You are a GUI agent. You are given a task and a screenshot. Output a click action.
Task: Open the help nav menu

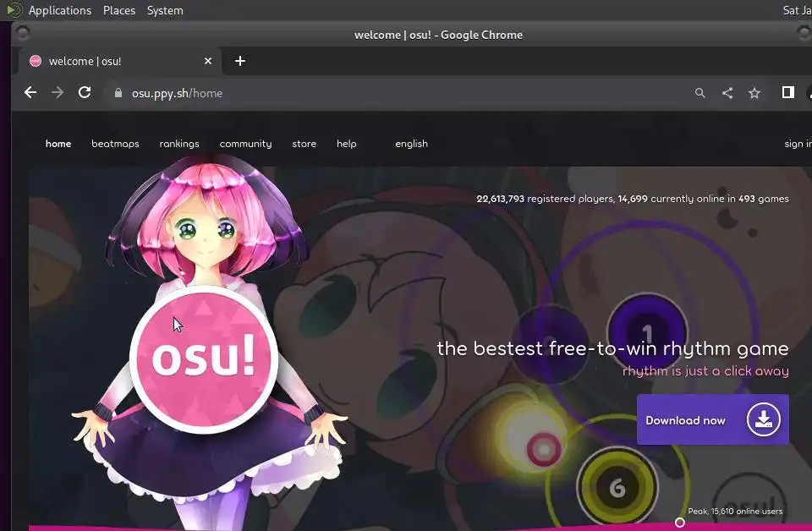point(347,144)
